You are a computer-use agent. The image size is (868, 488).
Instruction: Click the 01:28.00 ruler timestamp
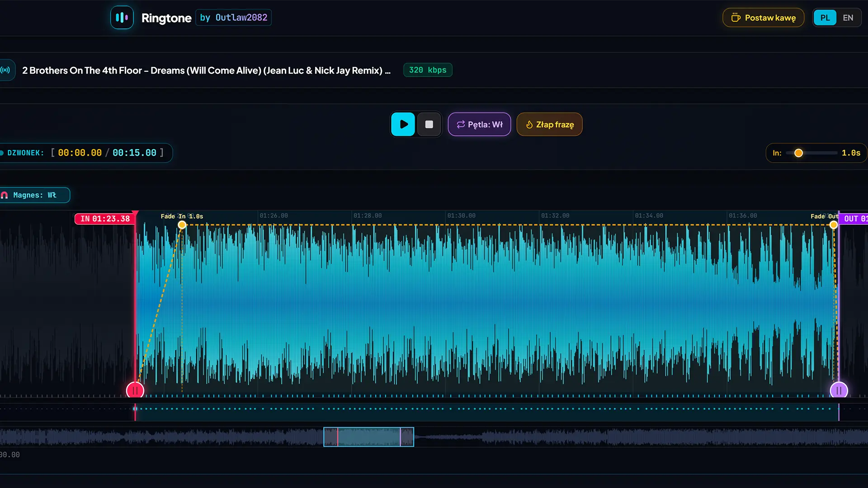(x=368, y=216)
